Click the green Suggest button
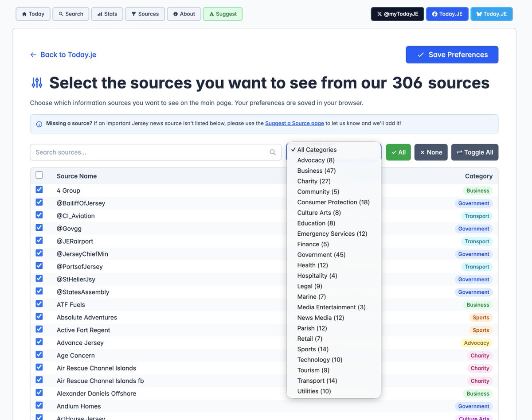 coord(223,14)
